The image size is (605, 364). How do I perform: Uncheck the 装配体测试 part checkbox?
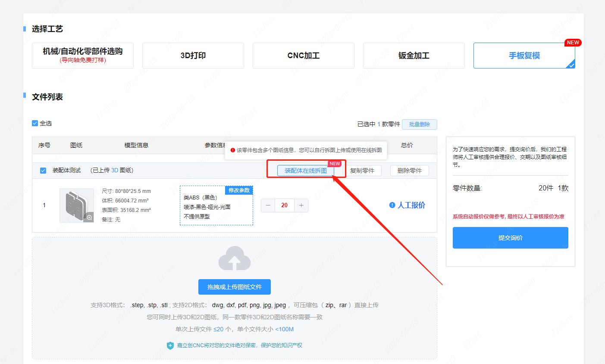(x=43, y=171)
